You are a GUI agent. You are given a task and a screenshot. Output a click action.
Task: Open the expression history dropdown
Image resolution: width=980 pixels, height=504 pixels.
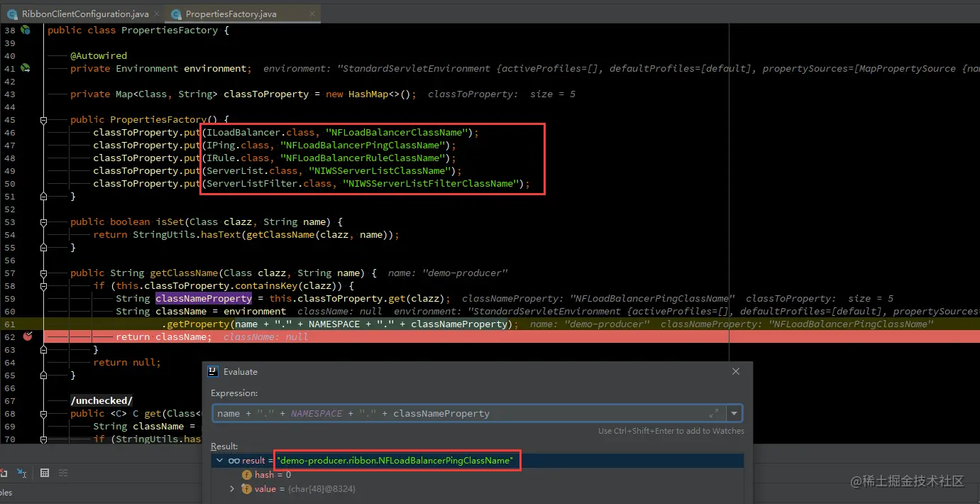point(734,413)
